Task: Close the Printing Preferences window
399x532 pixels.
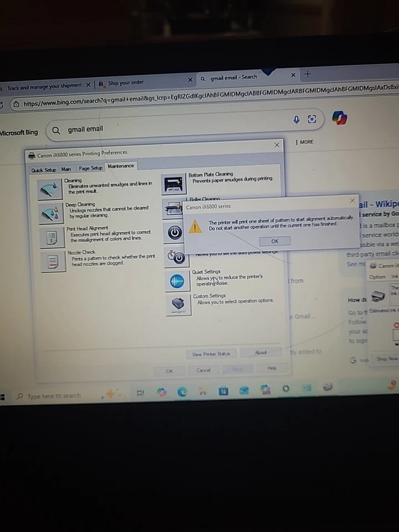Action: [x=277, y=145]
